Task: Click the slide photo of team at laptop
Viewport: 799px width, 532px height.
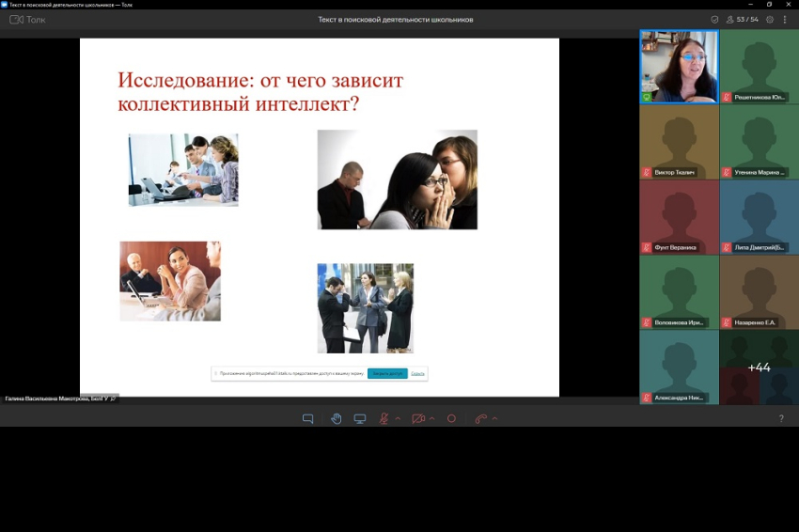Action: tap(183, 170)
